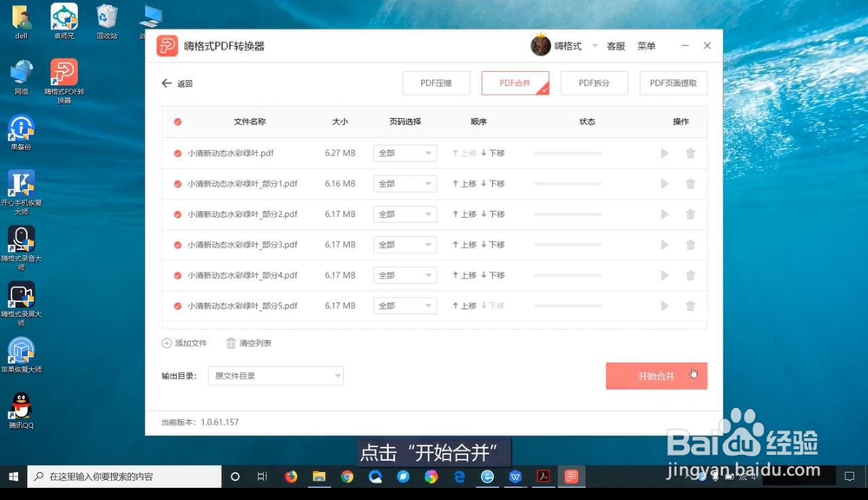868x500 pixels.
Task: Uncheck the 部分4.pdf file checkbox
Action: point(178,275)
